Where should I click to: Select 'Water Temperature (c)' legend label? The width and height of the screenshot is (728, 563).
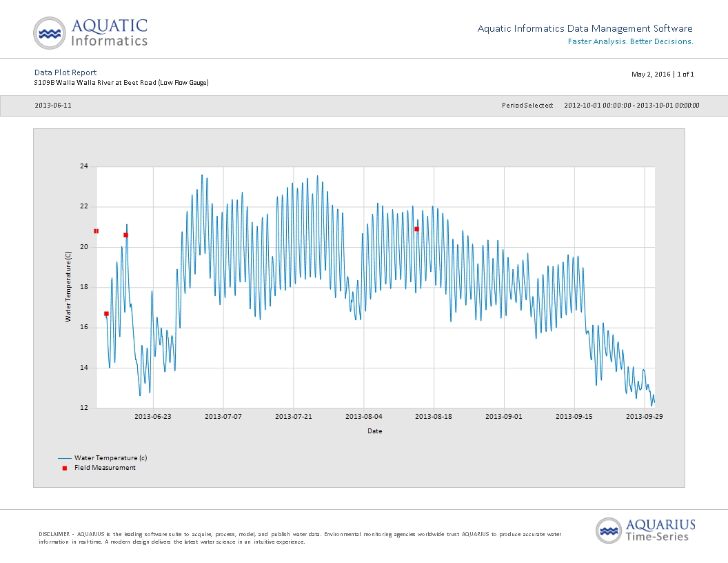tap(110, 457)
